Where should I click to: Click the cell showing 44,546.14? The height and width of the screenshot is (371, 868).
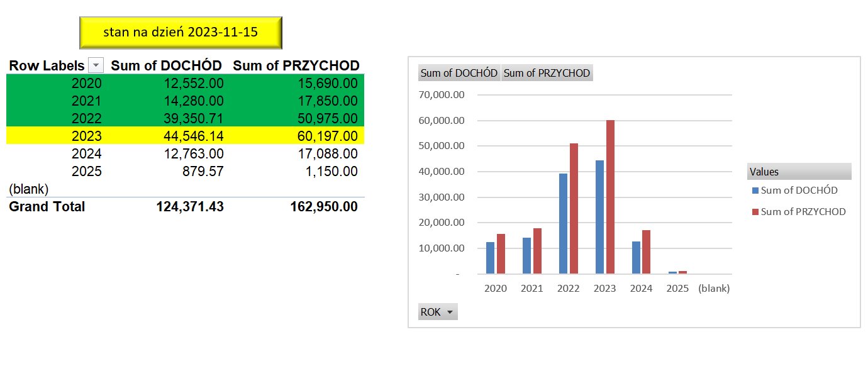tap(190, 136)
